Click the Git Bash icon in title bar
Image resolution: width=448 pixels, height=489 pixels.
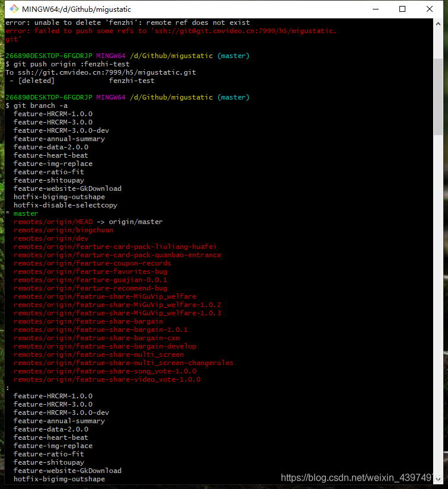pos(14,9)
